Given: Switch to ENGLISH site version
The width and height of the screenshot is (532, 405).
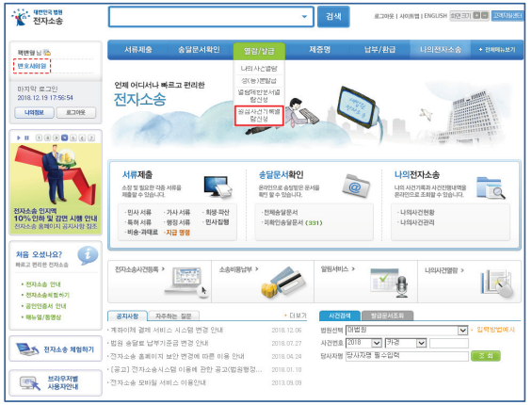Looking at the screenshot, I should click(435, 16).
